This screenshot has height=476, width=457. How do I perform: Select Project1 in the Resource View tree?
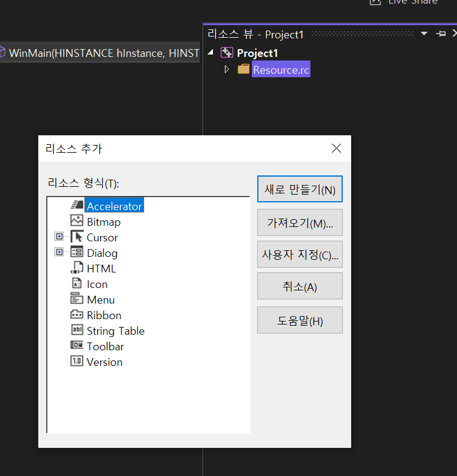pyautogui.click(x=257, y=53)
